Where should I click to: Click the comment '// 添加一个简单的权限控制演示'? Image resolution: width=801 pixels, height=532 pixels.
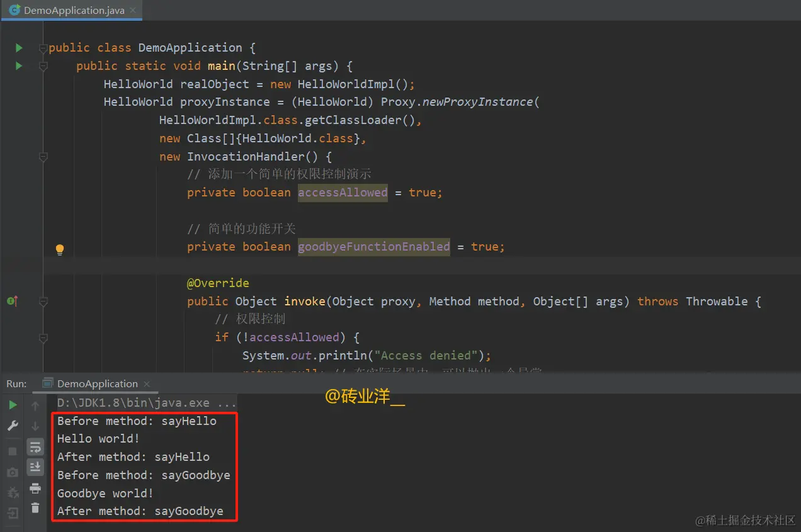tap(279, 174)
